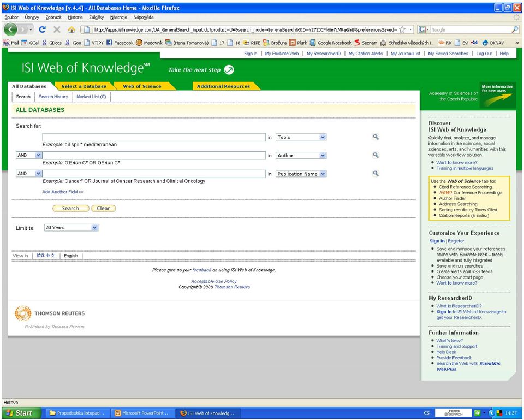The height and width of the screenshot is (420, 524).
Task: Switch to the Web of Science tab
Action: [142, 86]
